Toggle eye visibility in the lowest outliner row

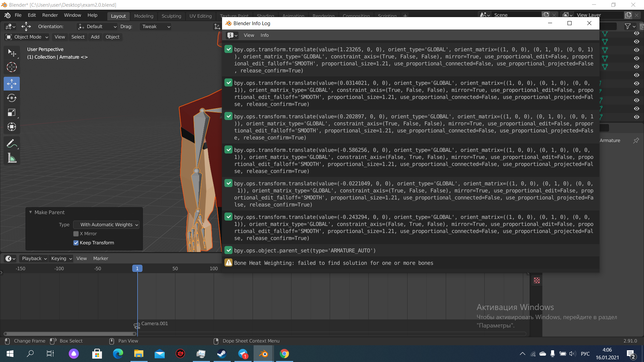pos(637,117)
